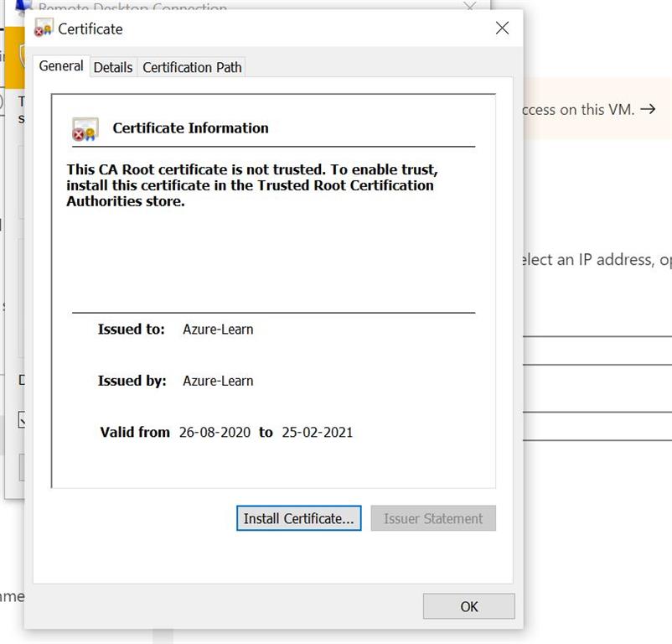Click the grayed-out Issuer Statement button

point(433,518)
